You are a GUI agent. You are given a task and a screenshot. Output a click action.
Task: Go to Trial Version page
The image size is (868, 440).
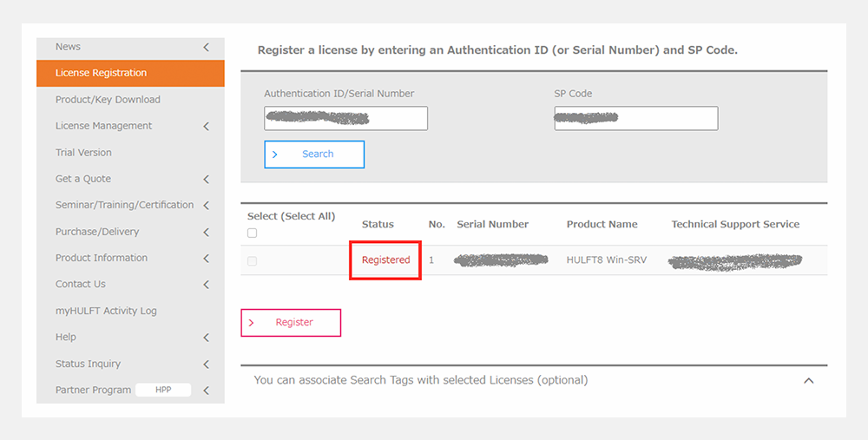(83, 153)
